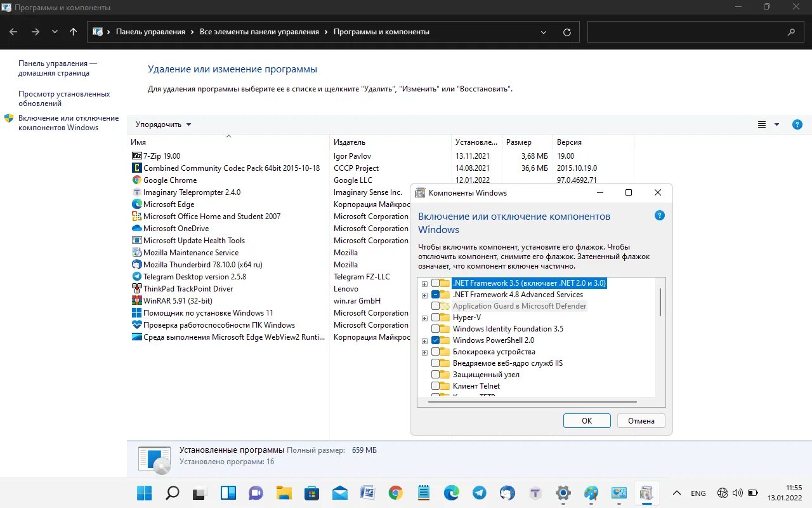The height and width of the screenshot is (508, 812).
Task: Click Панель управления breadcrumb
Action: pyautogui.click(x=150, y=32)
